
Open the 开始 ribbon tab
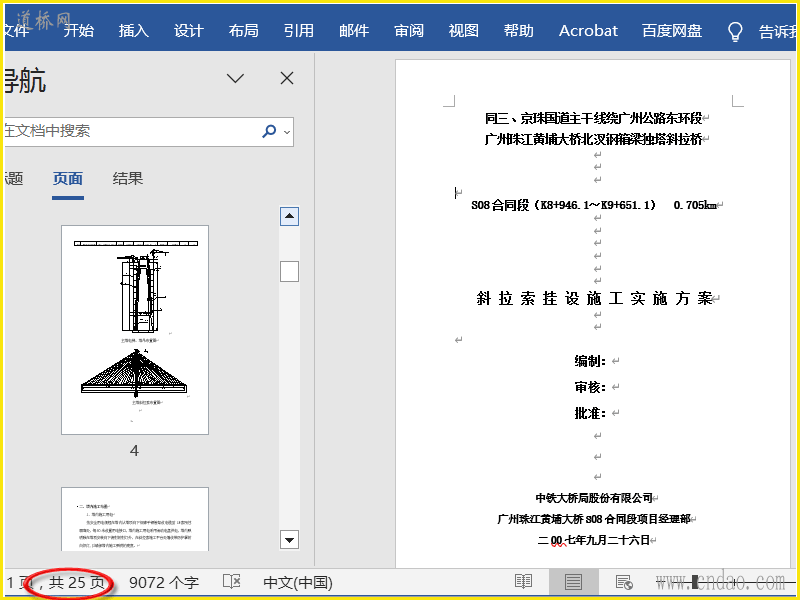click(79, 31)
